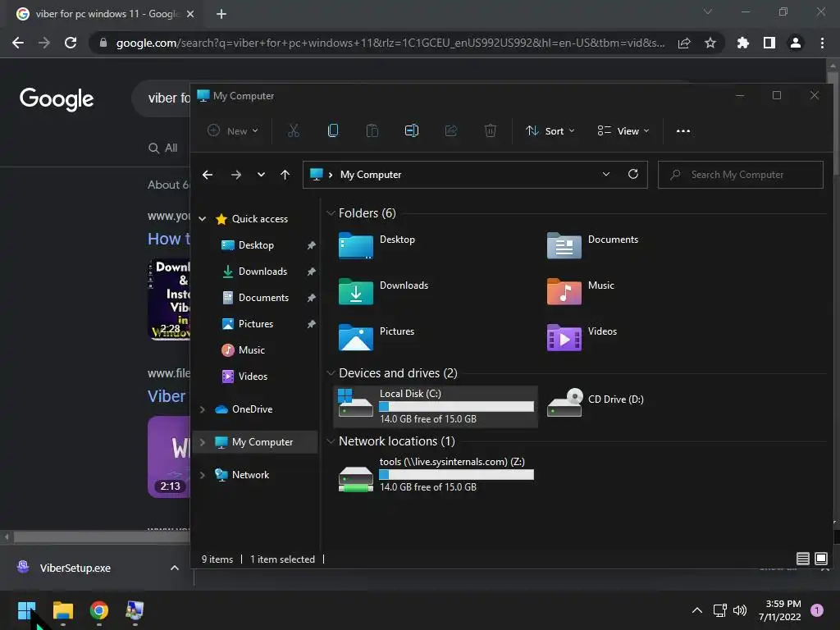Open Chrome three-dot menu
The height and width of the screenshot is (630, 840).
pyautogui.click(x=822, y=43)
